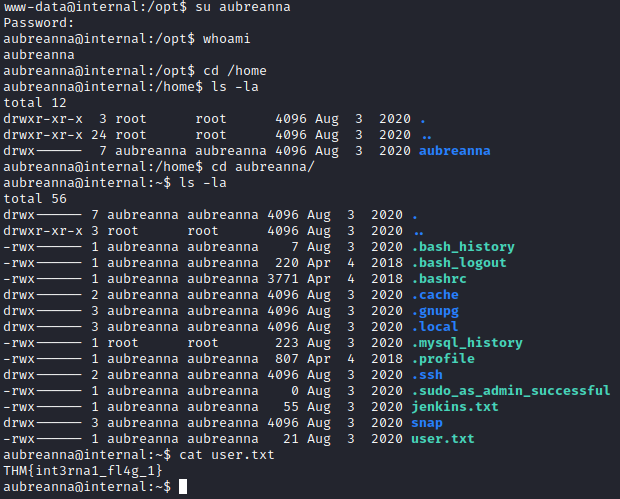The image size is (620, 499).
Task: Click the snap directory name
Action: pyautogui.click(x=426, y=423)
